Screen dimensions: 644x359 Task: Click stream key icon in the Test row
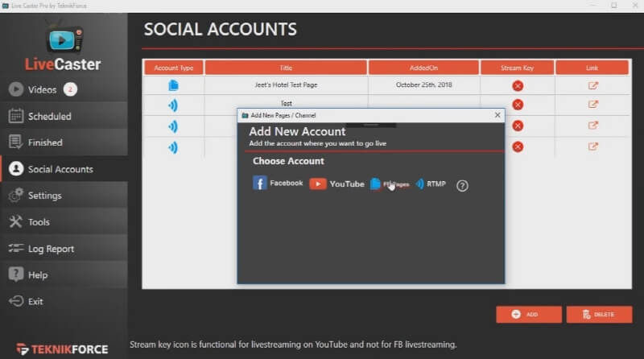click(x=518, y=105)
